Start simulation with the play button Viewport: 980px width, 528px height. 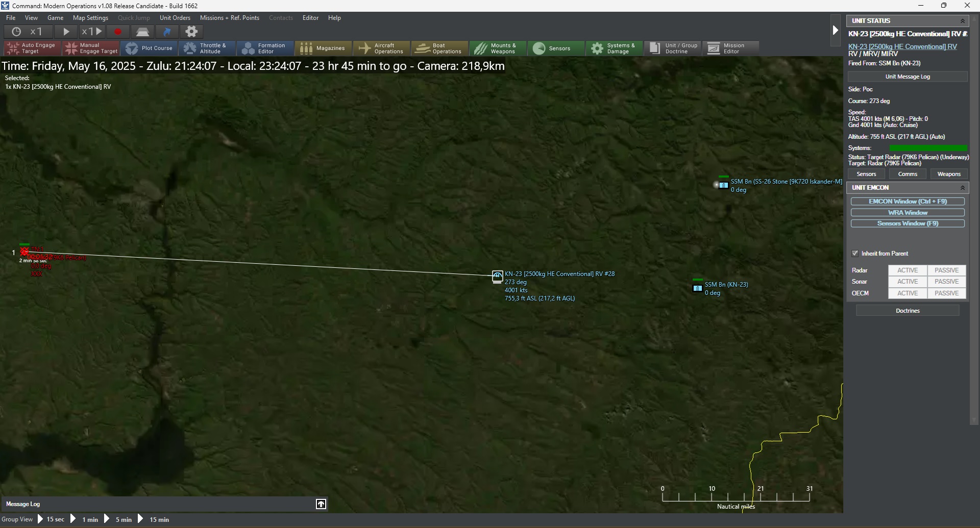tap(66, 32)
